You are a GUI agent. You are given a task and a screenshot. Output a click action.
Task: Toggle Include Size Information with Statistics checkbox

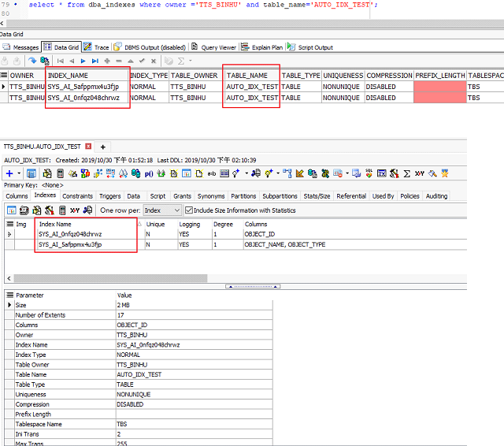click(189, 210)
